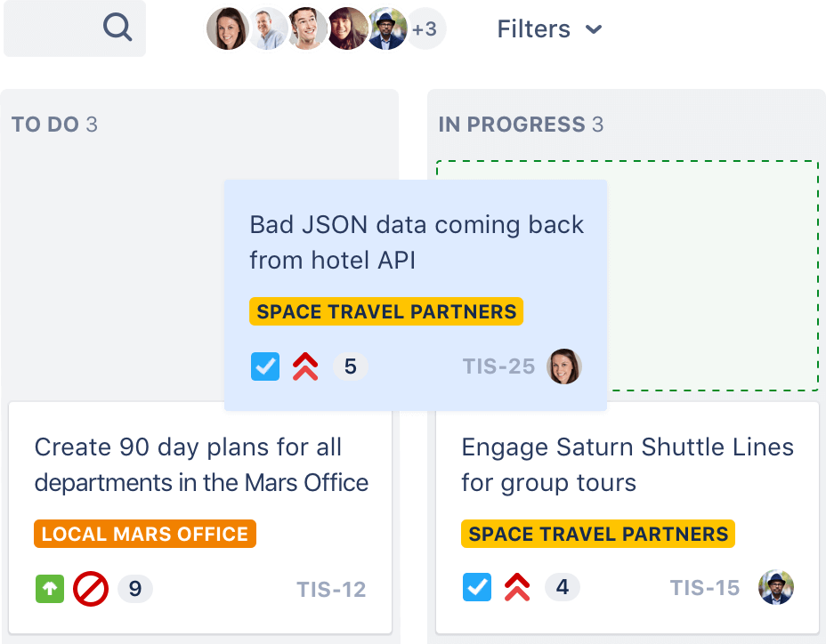Viewport: 826px width, 644px height.
Task: Toggle the second avatar assignee filter
Action: [267, 28]
